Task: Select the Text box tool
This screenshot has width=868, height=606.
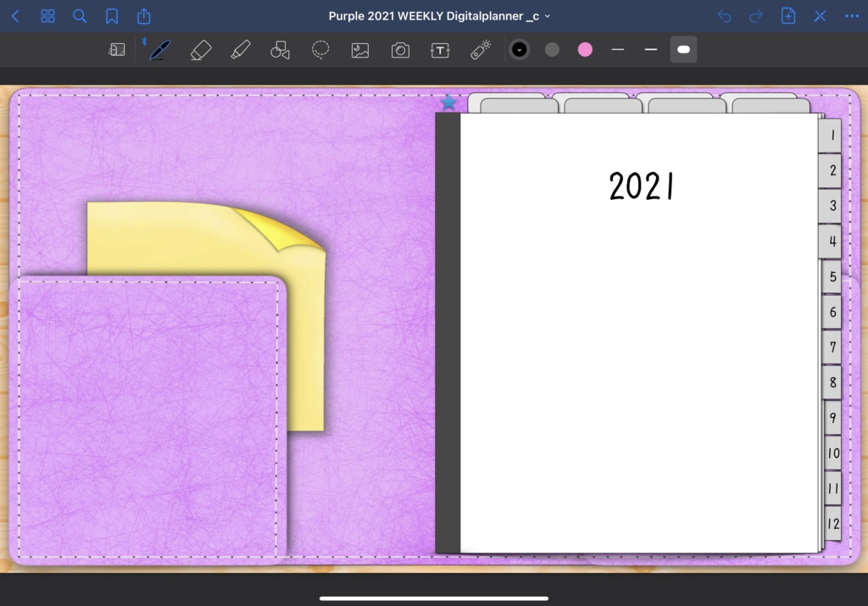Action: (440, 50)
